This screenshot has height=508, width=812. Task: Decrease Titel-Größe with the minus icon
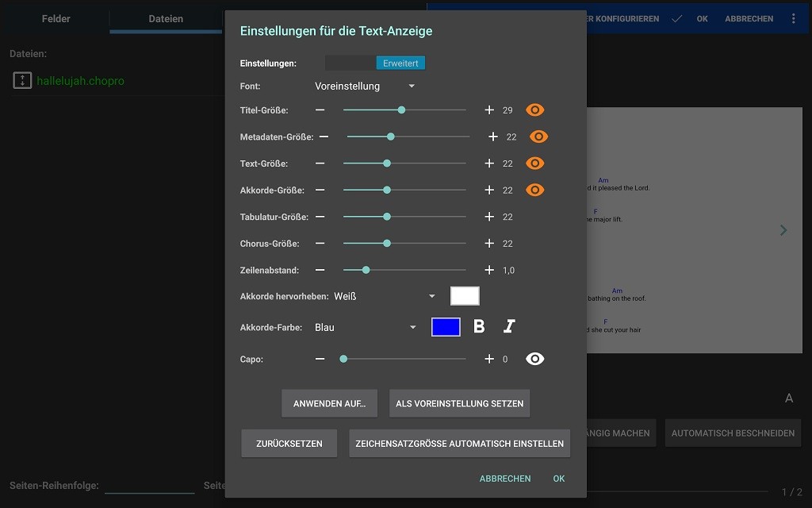tap(320, 110)
